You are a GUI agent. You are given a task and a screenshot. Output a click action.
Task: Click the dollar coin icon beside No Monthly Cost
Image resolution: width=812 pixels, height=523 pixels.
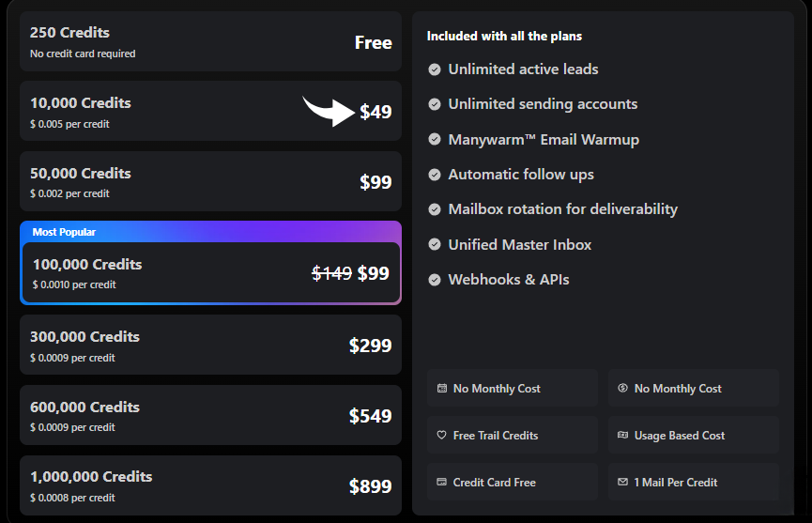coord(623,388)
